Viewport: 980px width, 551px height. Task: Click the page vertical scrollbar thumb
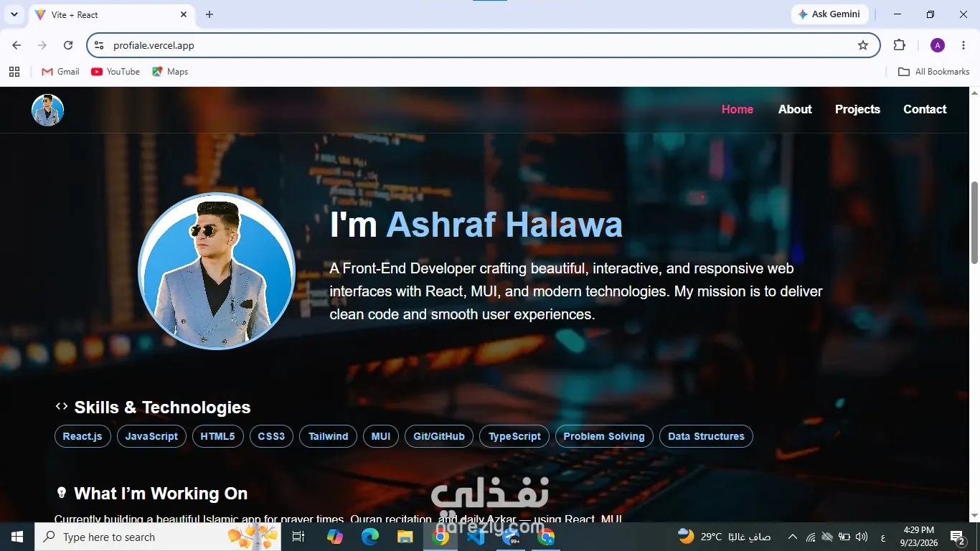(x=974, y=222)
